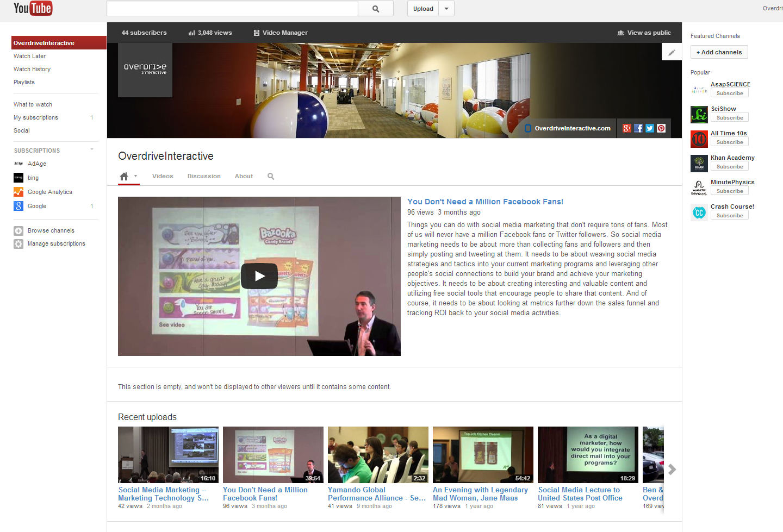Viewport: 783px width, 532px height.
Task: Click the search magnifier button
Action: click(x=376, y=9)
